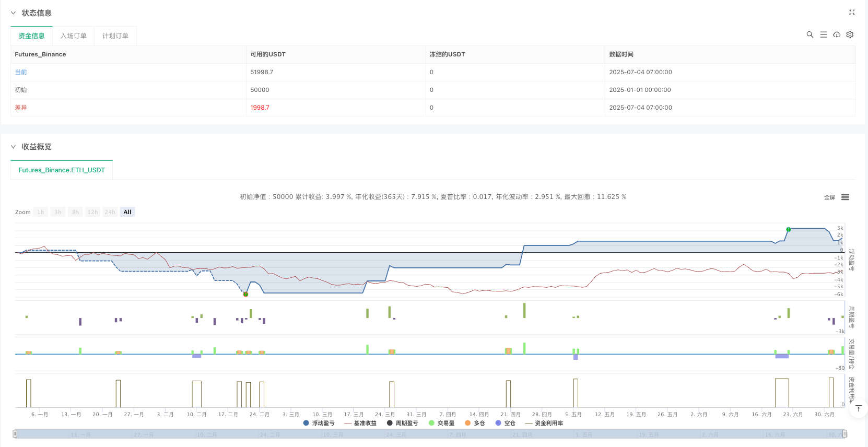Switch to the 入场订单 tab
Viewport: 868px width, 447px height.
point(73,36)
